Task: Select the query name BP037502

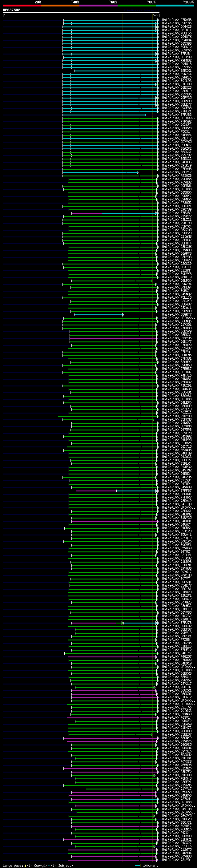Action: [11, 10]
